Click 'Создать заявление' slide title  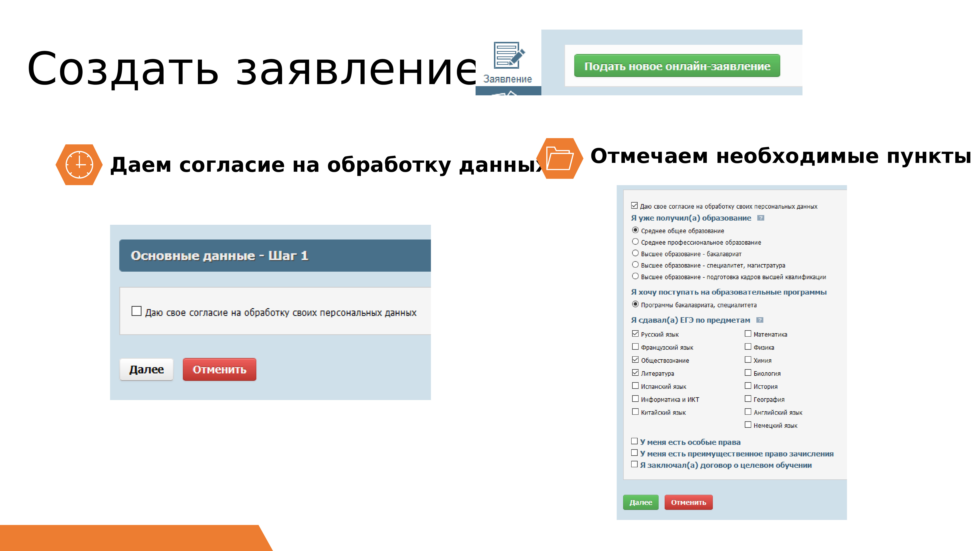252,69
